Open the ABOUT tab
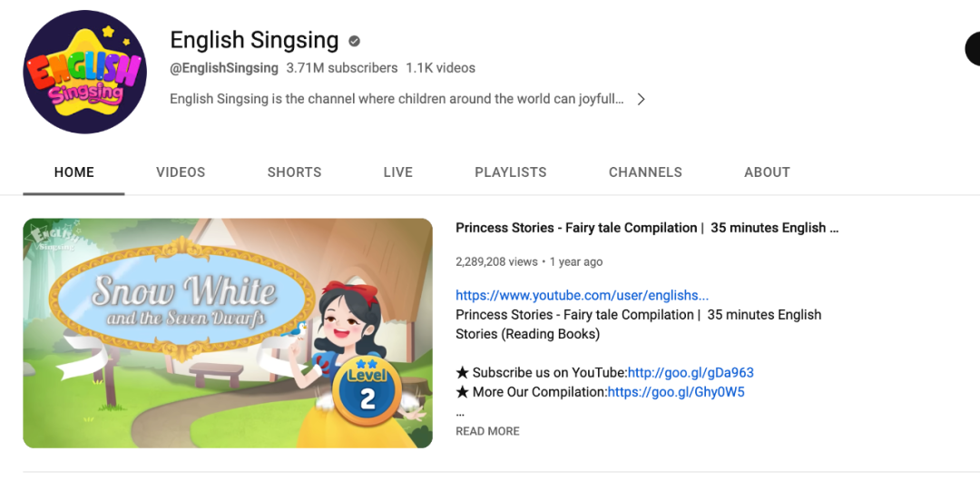This screenshot has width=980, height=491. point(767,172)
